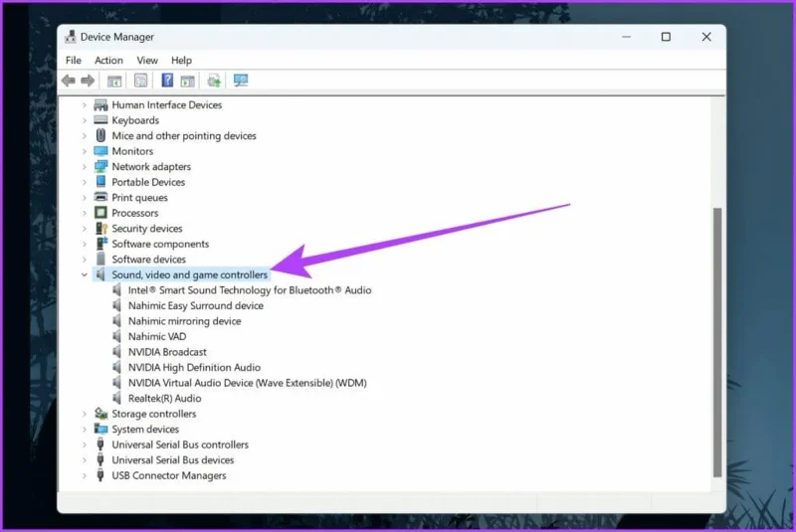The width and height of the screenshot is (796, 532).
Task: Open the Action menu
Action: pyautogui.click(x=108, y=60)
